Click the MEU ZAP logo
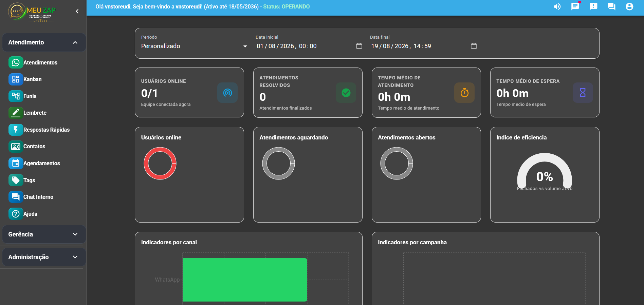Viewport: 644px width, 305px height. point(32,12)
